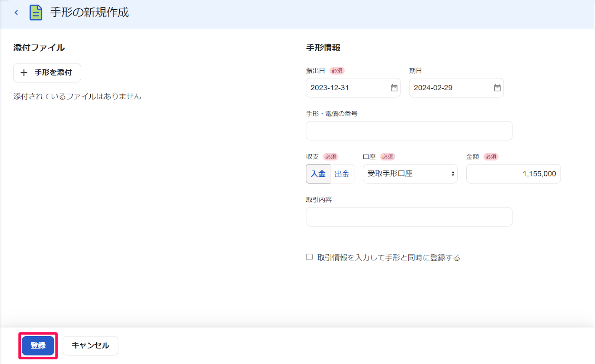Click the 手形情報 heading
This screenshot has width=595, height=364.
click(323, 48)
